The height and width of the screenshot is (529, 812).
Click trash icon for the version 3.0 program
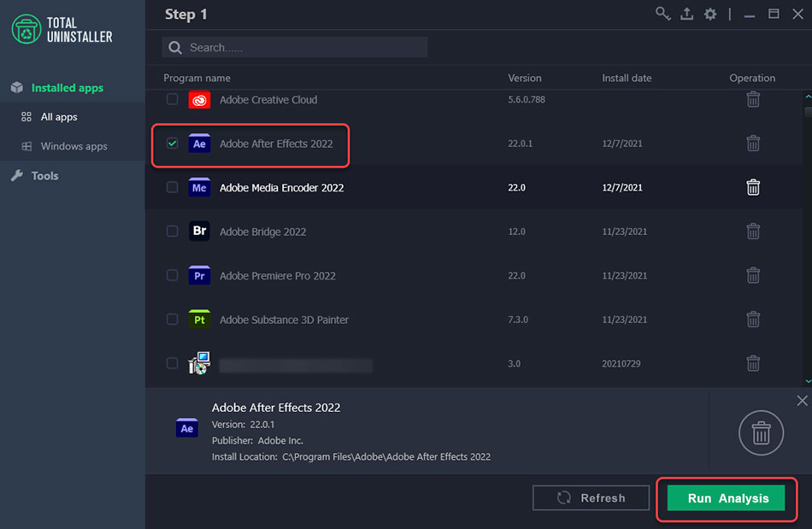(753, 363)
